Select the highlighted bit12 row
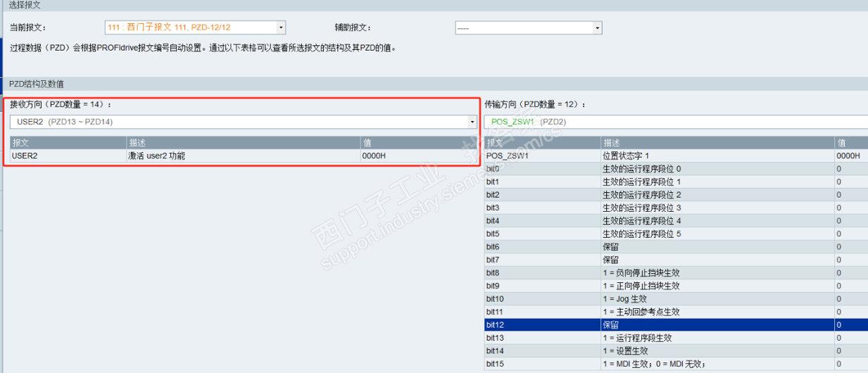Image resolution: width=868 pixels, height=373 pixels. 676,325
